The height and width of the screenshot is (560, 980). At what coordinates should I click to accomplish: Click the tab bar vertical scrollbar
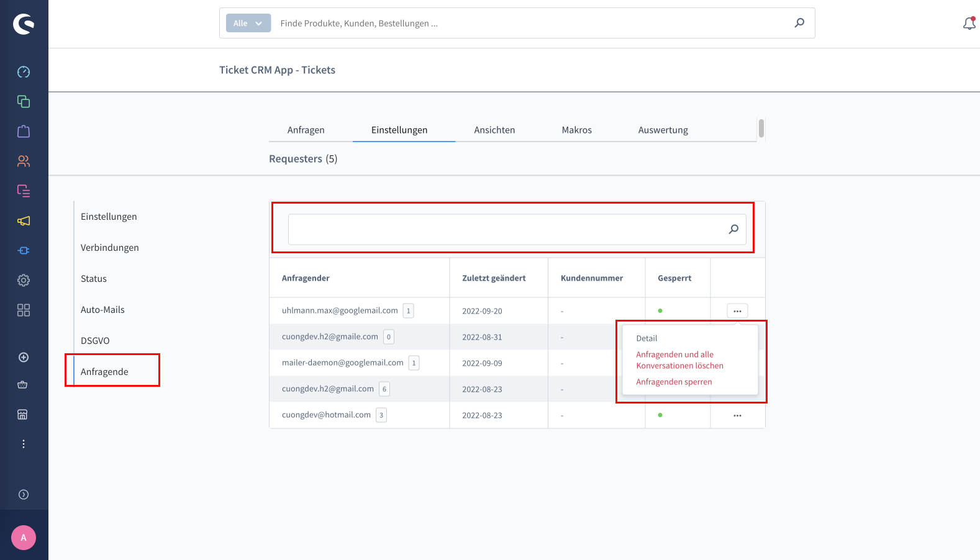point(761,129)
